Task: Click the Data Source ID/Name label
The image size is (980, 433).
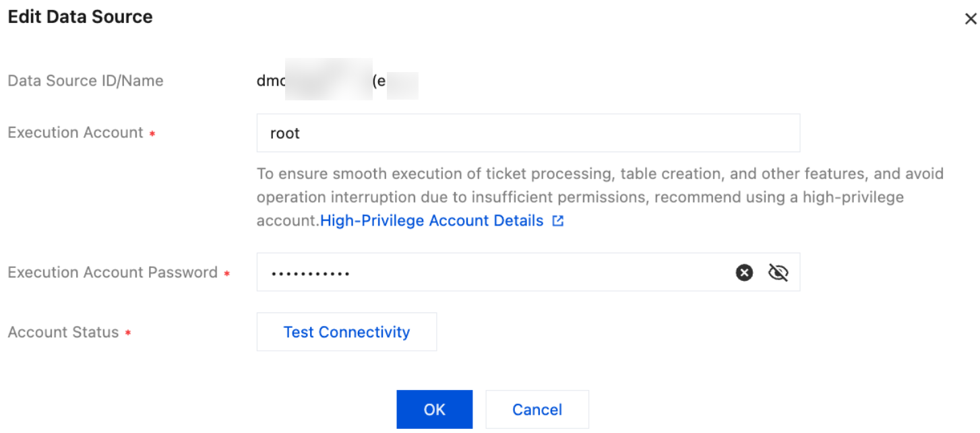Action: pyautogui.click(x=86, y=81)
